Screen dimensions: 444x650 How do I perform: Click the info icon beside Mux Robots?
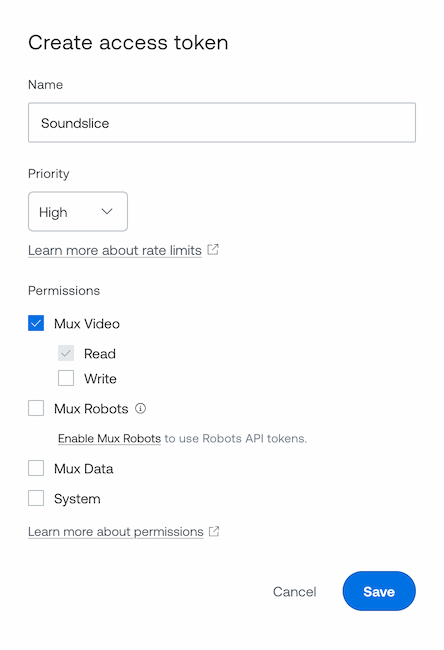pyautogui.click(x=141, y=408)
